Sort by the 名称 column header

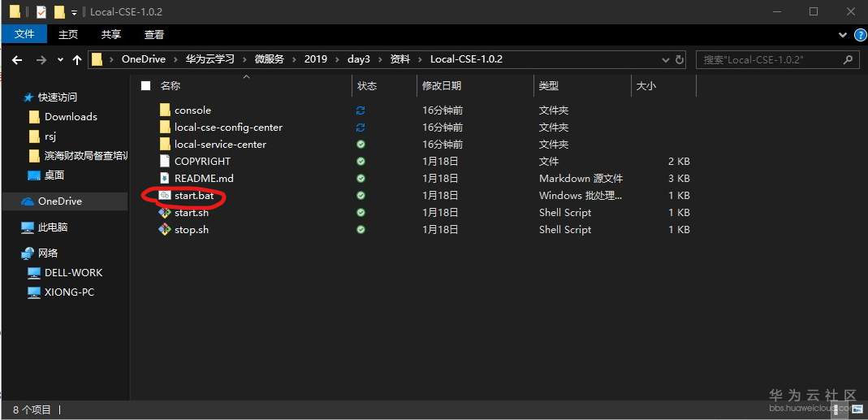click(x=171, y=86)
